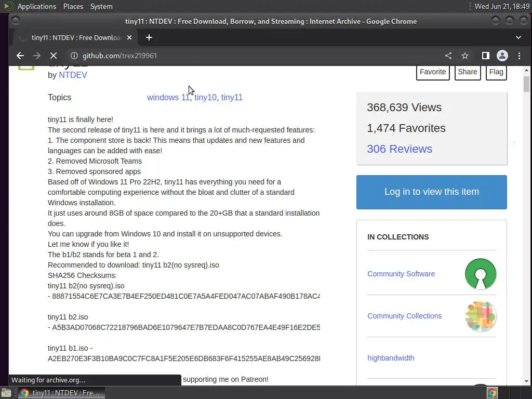Share this page via address bar icon
This screenshot has width=532, height=399.
click(448, 56)
